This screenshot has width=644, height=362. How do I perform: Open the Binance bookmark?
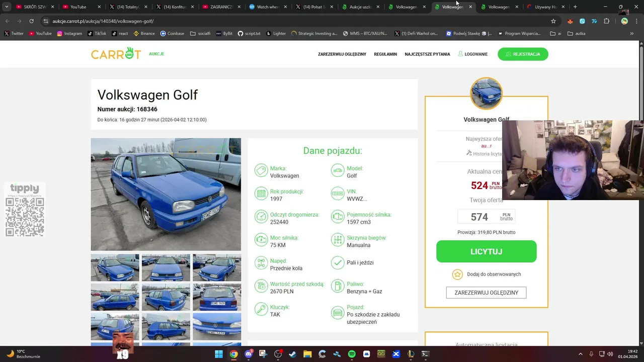144,33
